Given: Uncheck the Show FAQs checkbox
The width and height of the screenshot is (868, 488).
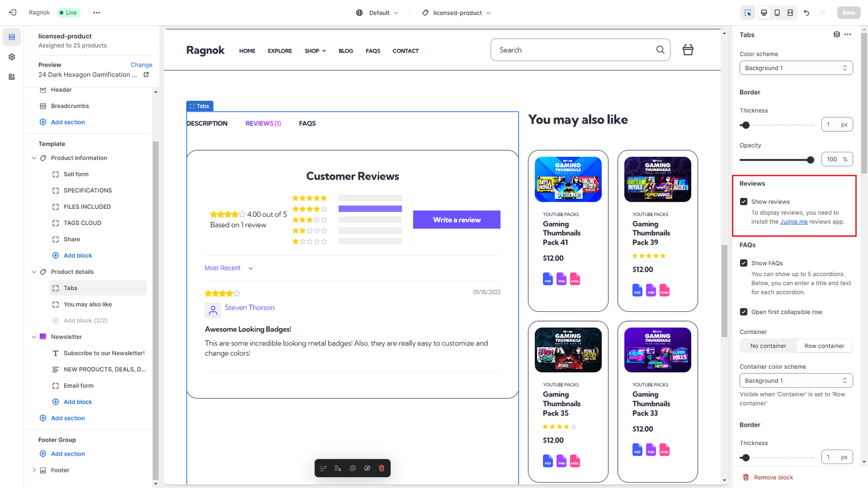Looking at the screenshot, I should [x=744, y=263].
